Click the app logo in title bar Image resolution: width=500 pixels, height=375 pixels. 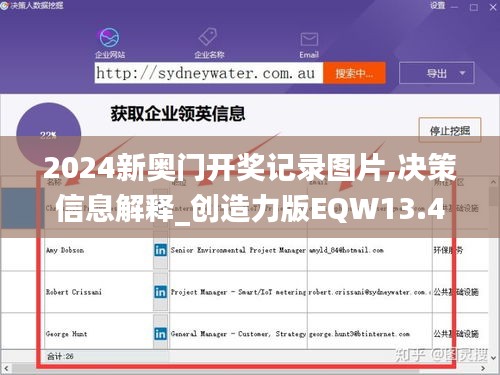(4, 6)
